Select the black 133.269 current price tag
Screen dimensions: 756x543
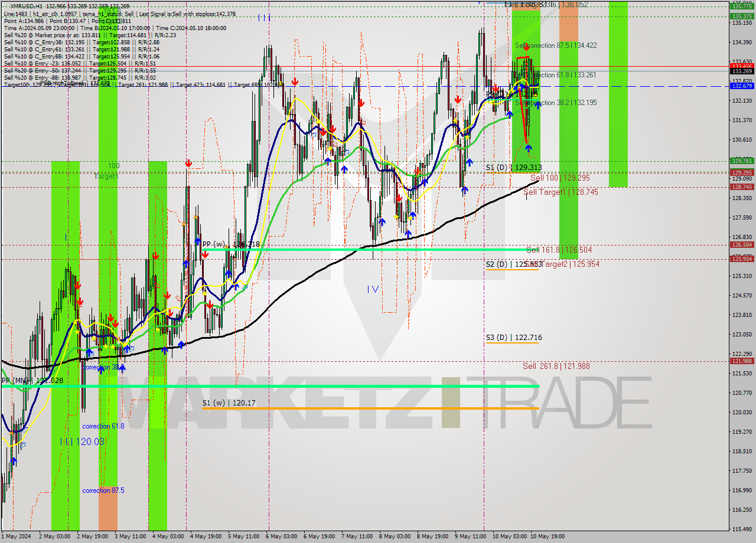[x=742, y=71]
